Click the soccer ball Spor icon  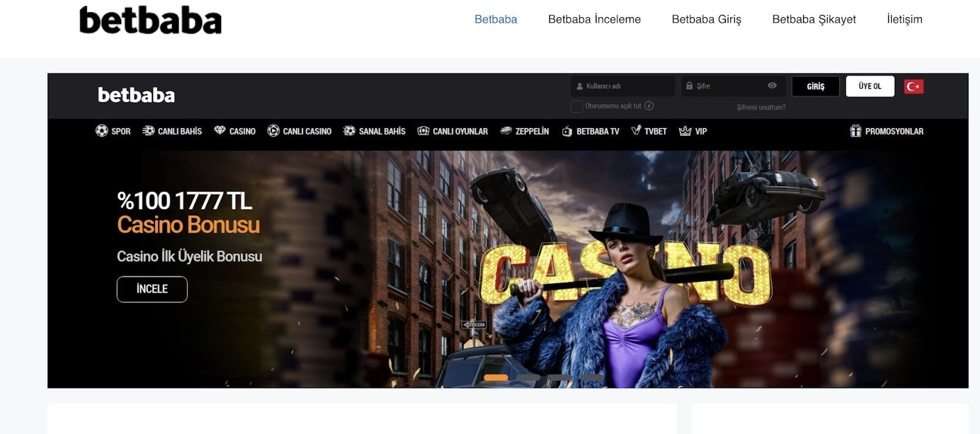[x=102, y=131]
